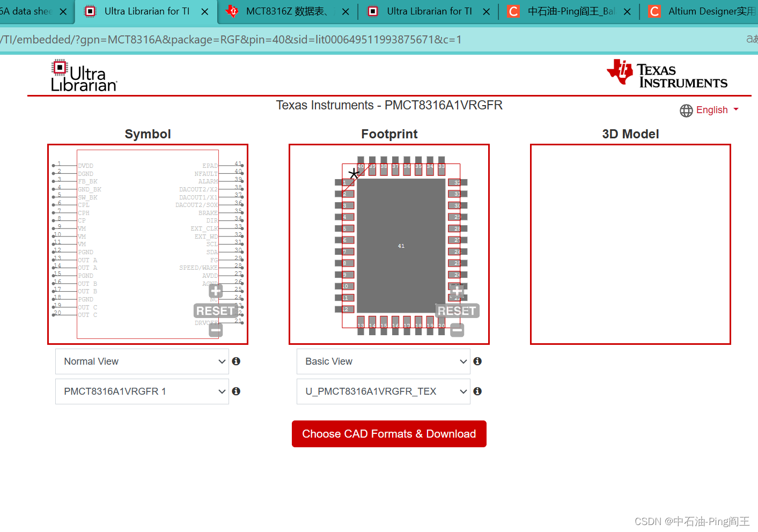Click the browser address bar URL
This screenshot has width=758, height=532.
tap(231, 40)
